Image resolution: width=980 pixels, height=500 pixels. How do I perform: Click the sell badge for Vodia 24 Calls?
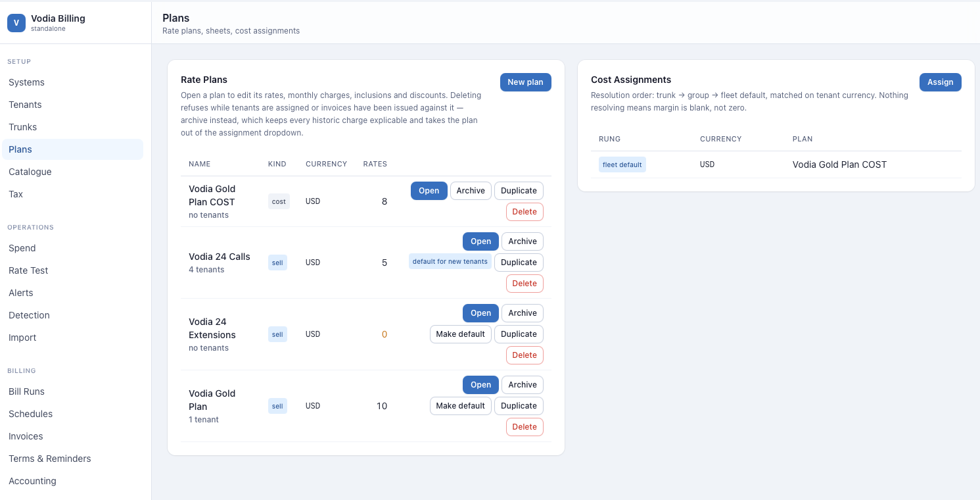coord(277,262)
